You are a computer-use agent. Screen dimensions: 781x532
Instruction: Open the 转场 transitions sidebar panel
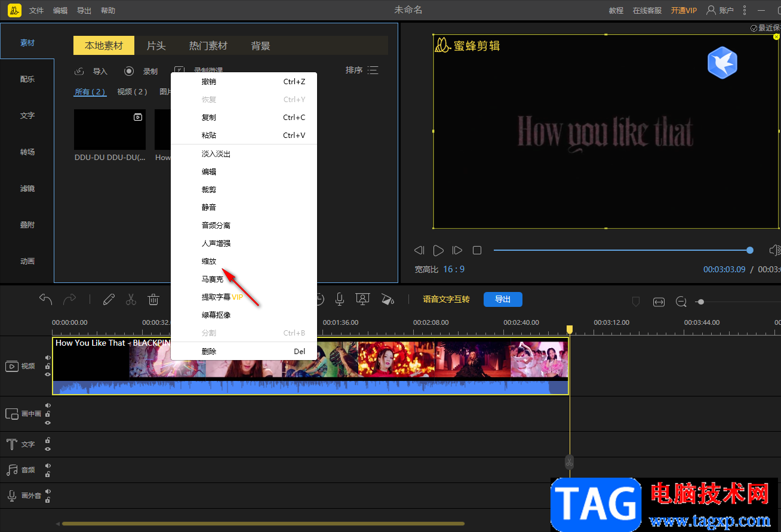coord(27,152)
